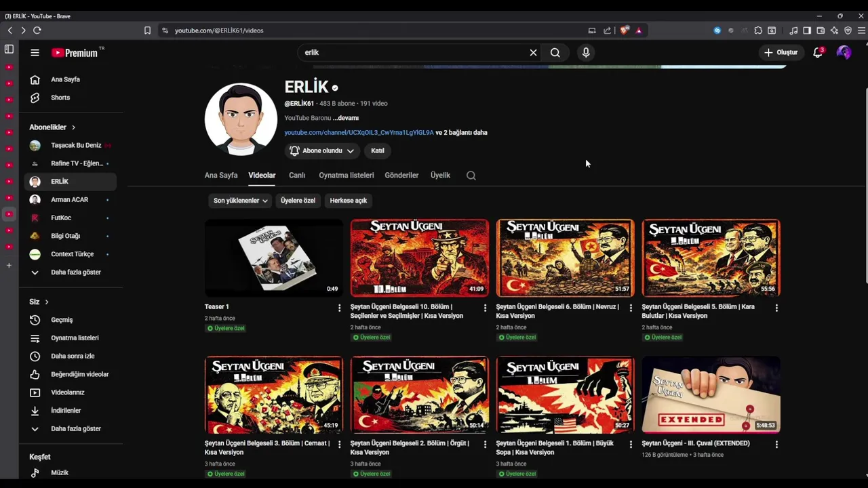The height and width of the screenshot is (488, 868).
Task: Go to Ana Sayfa in sidebar
Action: (x=71, y=79)
